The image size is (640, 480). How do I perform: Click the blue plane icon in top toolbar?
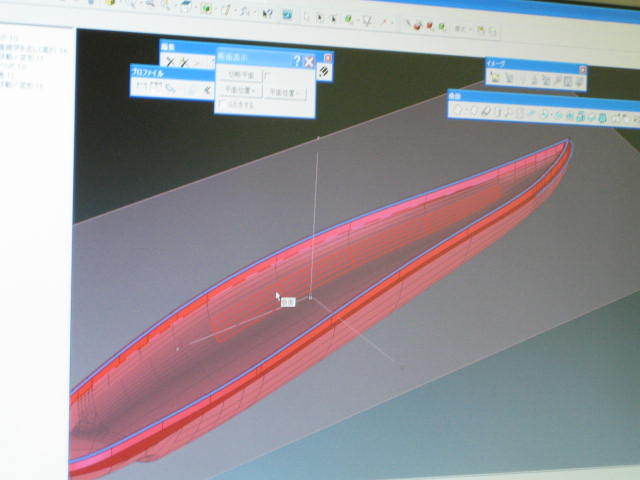click(186, 4)
